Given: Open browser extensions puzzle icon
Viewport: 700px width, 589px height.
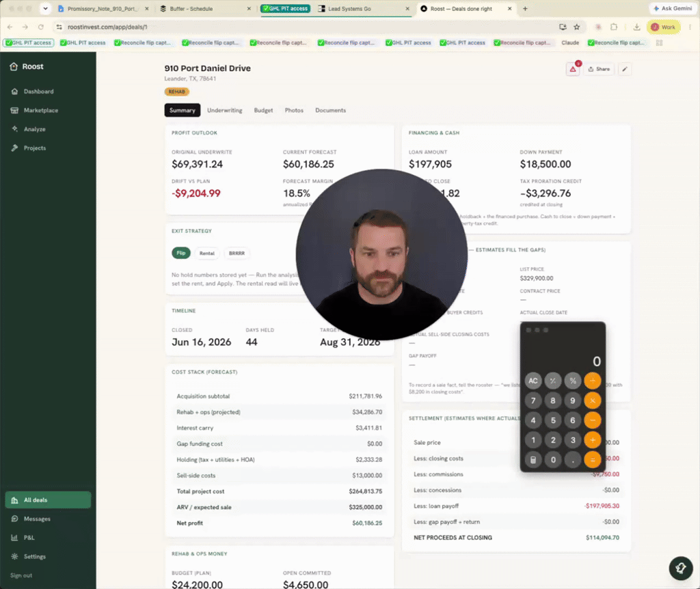Looking at the screenshot, I should coord(614,27).
